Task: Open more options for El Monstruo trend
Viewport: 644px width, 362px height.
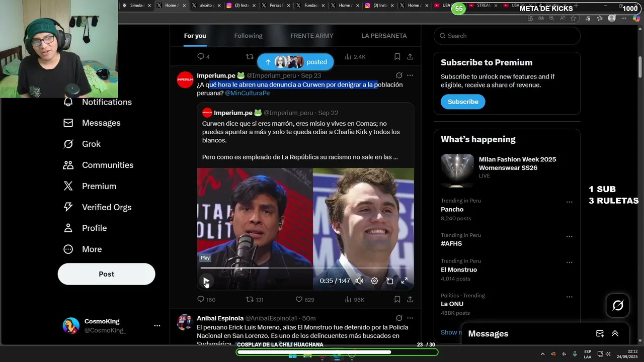Action: [x=570, y=262]
